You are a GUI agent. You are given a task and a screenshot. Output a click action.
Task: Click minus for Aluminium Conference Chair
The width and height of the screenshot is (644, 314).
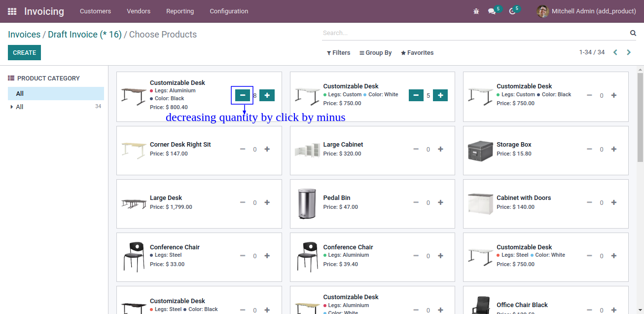[416, 256]
